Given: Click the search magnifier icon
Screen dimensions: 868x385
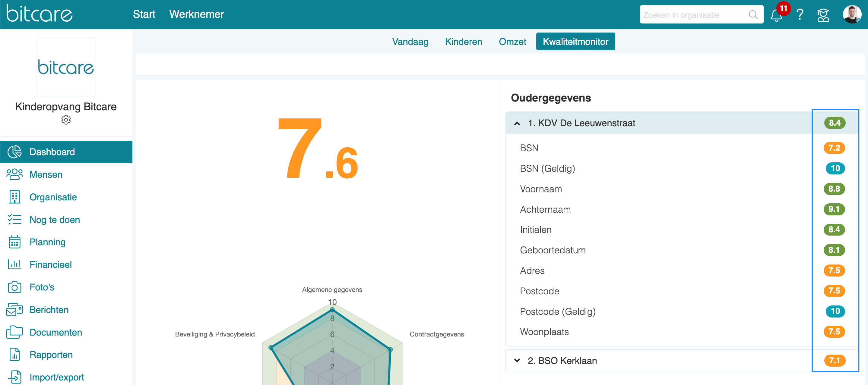Looking at the screenshot, I should [753, 15].
